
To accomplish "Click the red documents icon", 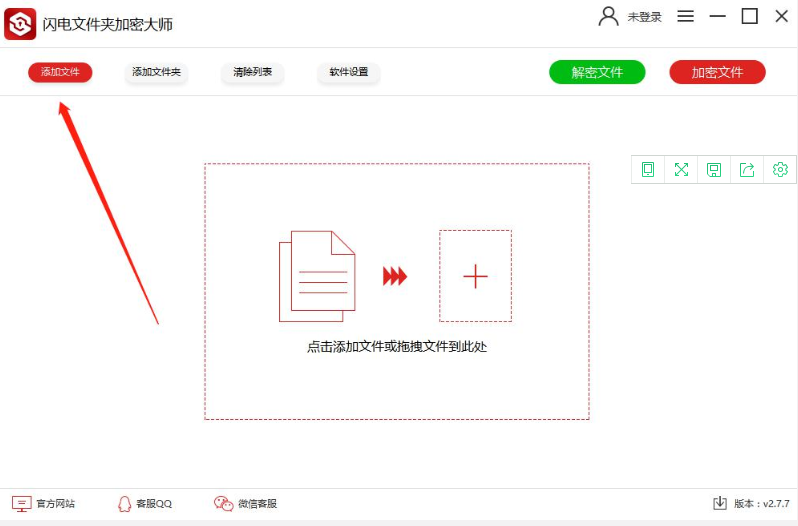I will click(x=317, y=276).
